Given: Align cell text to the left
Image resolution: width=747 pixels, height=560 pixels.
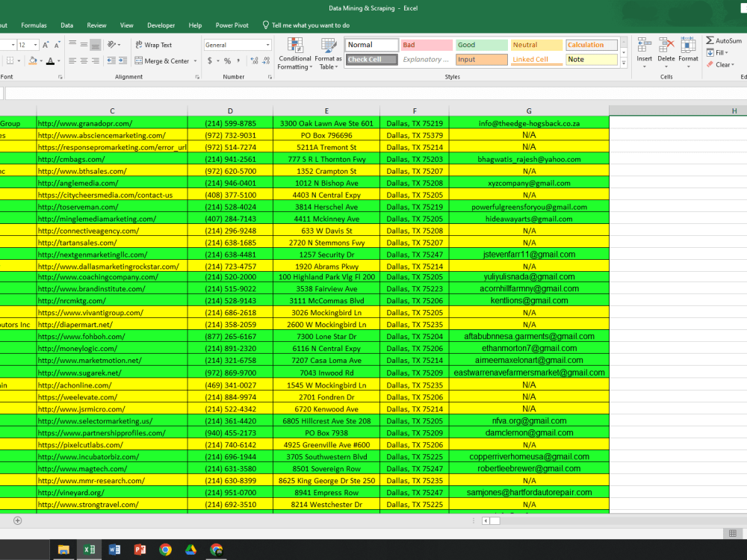Looking at the screenshot, I should click(x=72, y=60).
